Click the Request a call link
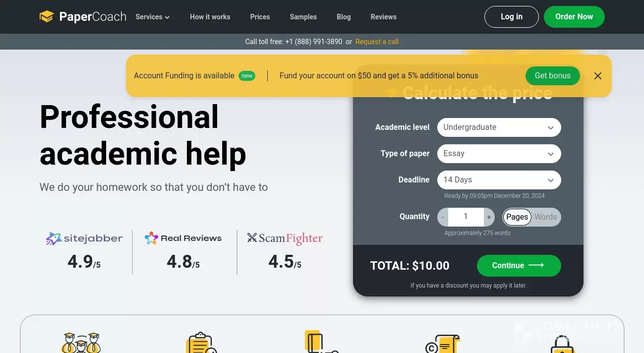Viewport: 644px width, 353px height. click(377, 42)
